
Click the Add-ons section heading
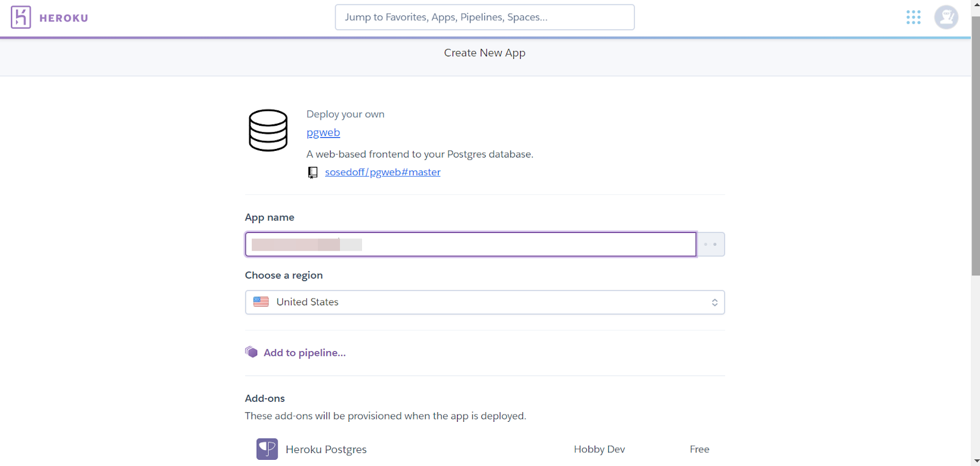tap(265, 399)
